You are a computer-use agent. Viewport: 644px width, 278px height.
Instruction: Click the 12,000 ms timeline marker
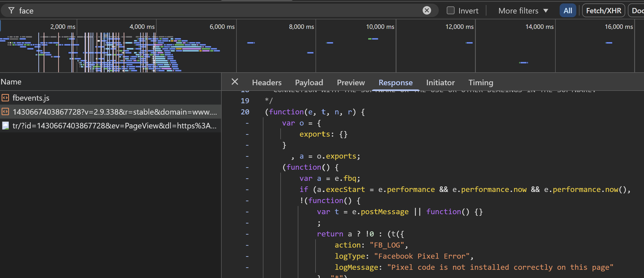[459, 27]
